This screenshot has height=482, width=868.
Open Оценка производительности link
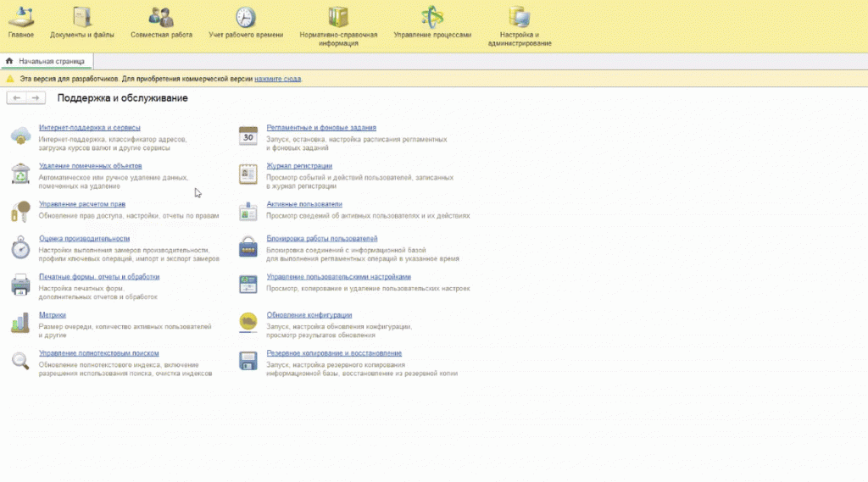coord(84,239)
